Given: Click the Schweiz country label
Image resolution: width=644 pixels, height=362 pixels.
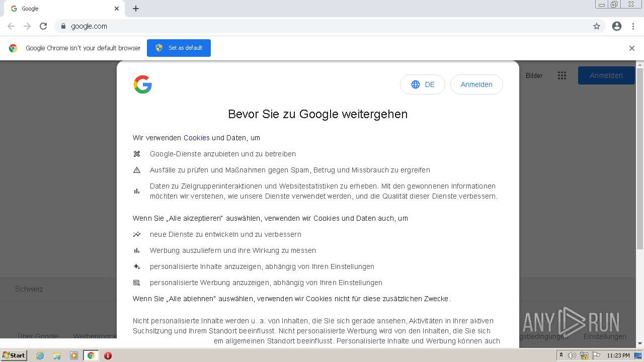Looking at the screenshot, I should pos(29,289).
